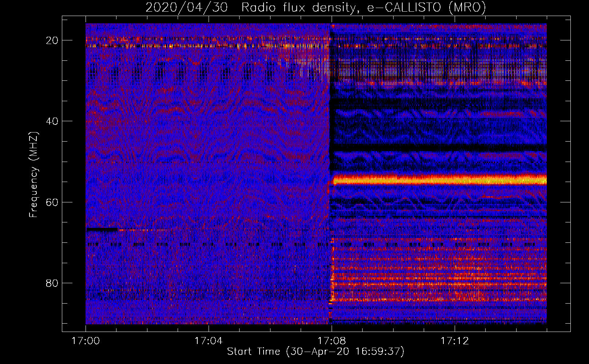Click the bright yellow emission band near 55 MHz
Viewport: 589px width, 364px height.
(x=439, y=180)
